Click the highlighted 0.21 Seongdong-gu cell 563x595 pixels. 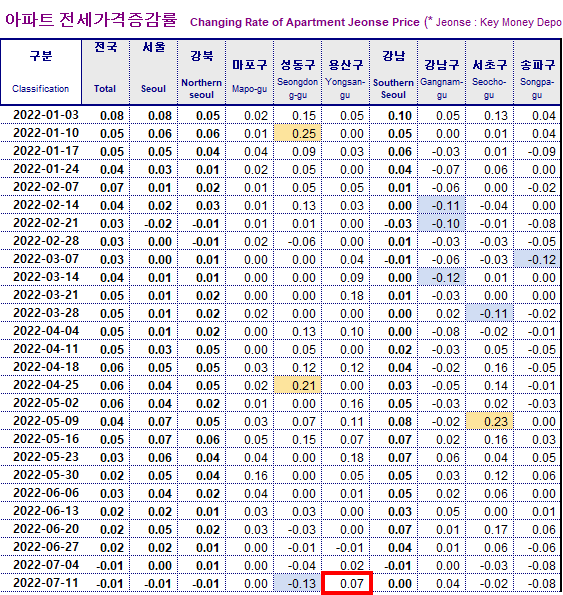click(298, 385)
